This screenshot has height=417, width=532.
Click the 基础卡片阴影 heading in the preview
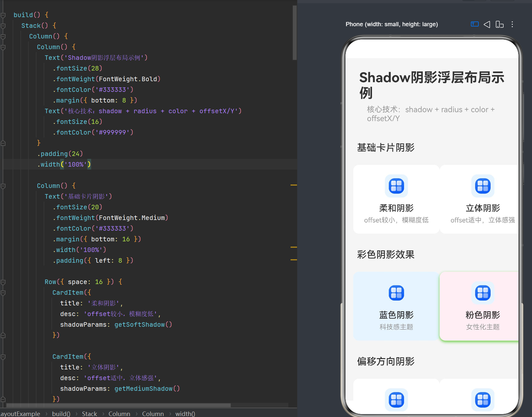(386, 148)
